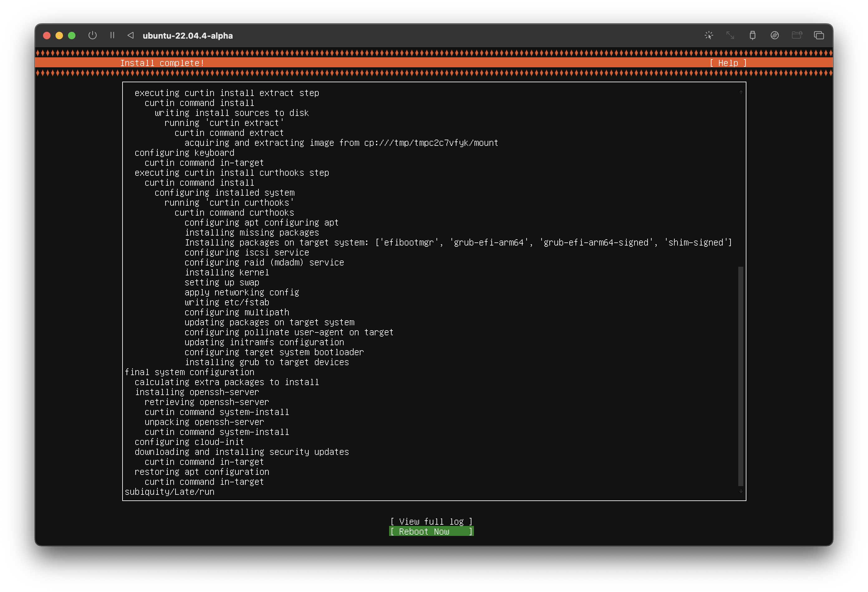Viewport: 868px width, 592px height.
Task: Click the log scrollbar thumb
Action: tap(741, 376)
